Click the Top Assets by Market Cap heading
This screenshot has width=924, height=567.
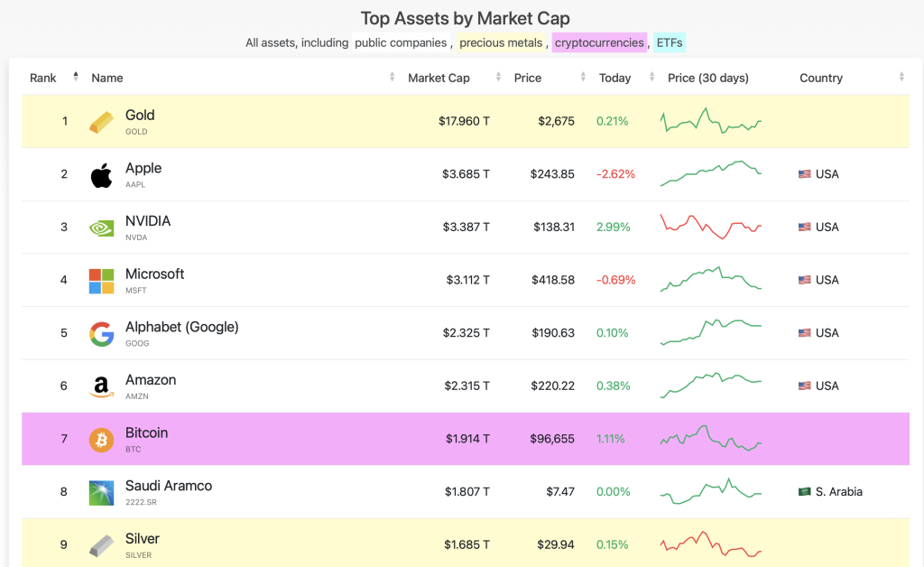coord(465,18)
